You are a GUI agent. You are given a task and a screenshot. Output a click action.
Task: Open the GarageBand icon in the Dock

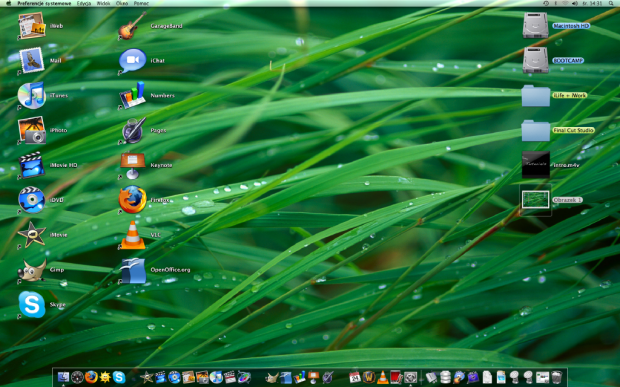tap(459, 377)
